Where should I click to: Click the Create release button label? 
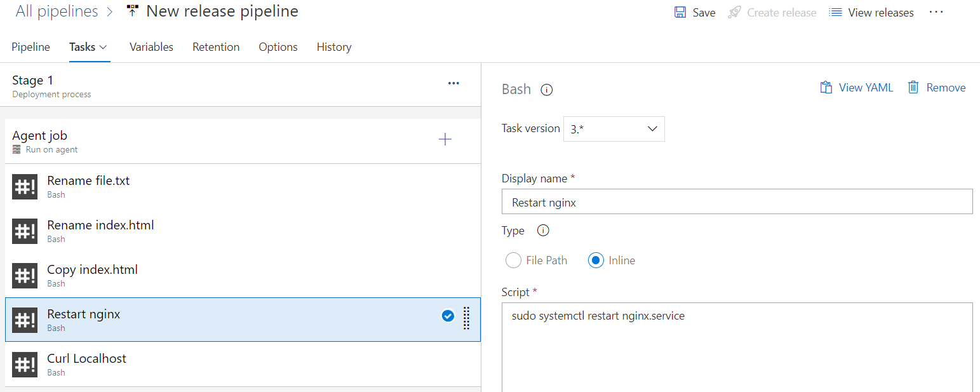pyautogui.click(x=782, y=13)
